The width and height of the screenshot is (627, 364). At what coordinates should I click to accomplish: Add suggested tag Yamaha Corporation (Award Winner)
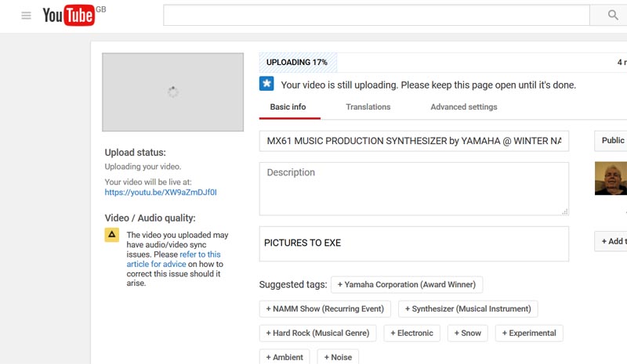point(407,284)
